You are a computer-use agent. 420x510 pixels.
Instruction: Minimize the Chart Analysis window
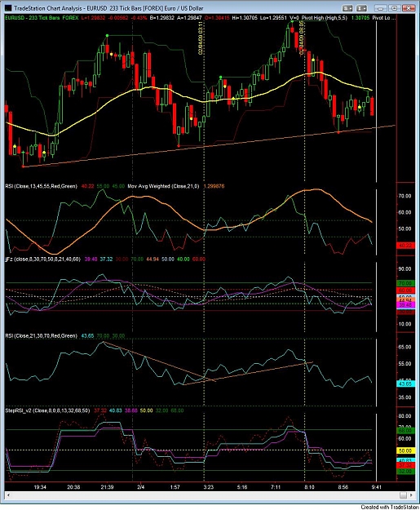tap(381, 8)
